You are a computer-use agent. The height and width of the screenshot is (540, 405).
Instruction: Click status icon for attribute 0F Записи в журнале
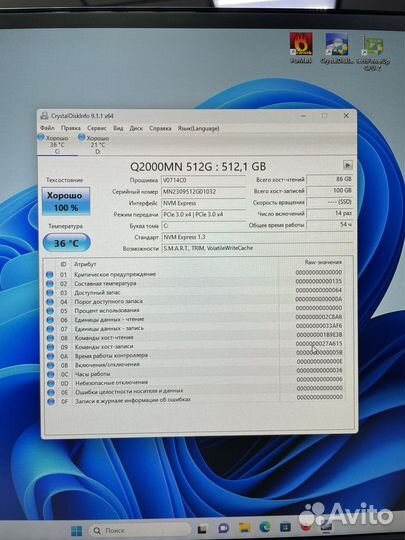51,402
